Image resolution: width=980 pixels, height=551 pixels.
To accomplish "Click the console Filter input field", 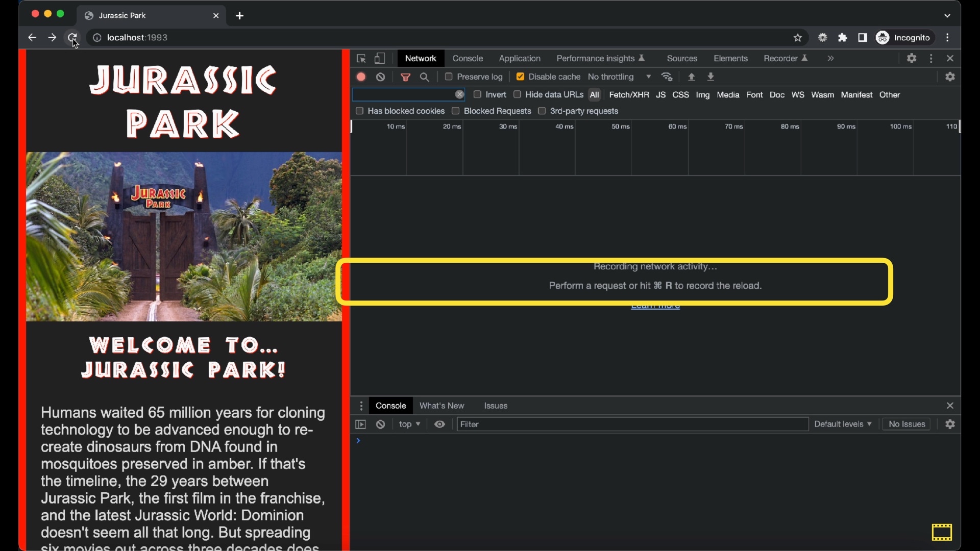I will tap(632, 424).
